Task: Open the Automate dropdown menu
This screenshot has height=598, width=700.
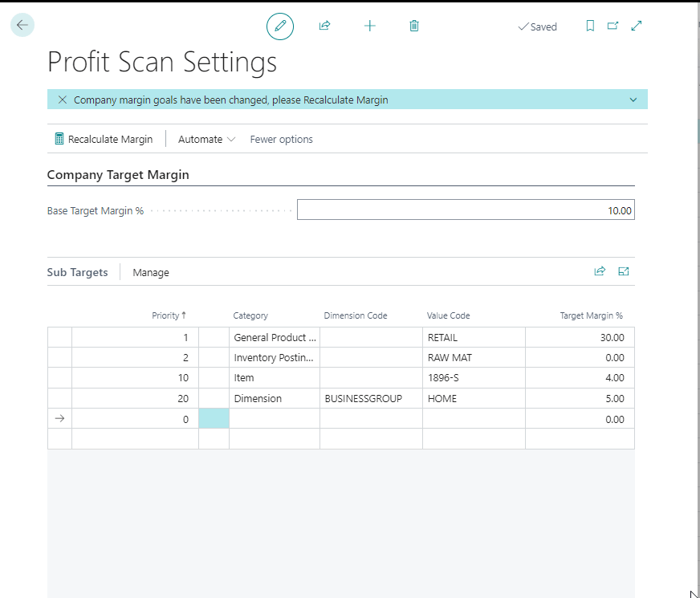Action: click(x=206, y=139)
